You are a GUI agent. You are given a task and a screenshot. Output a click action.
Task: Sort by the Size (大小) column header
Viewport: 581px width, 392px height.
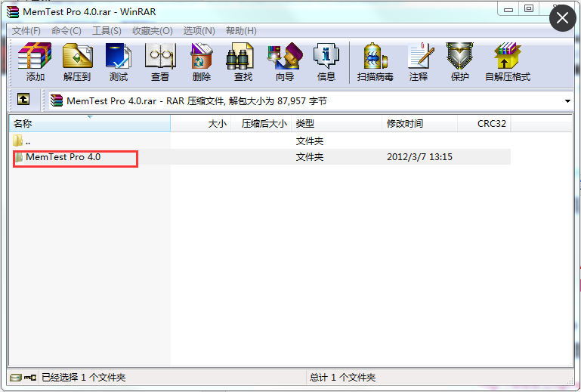click(201, 123)
